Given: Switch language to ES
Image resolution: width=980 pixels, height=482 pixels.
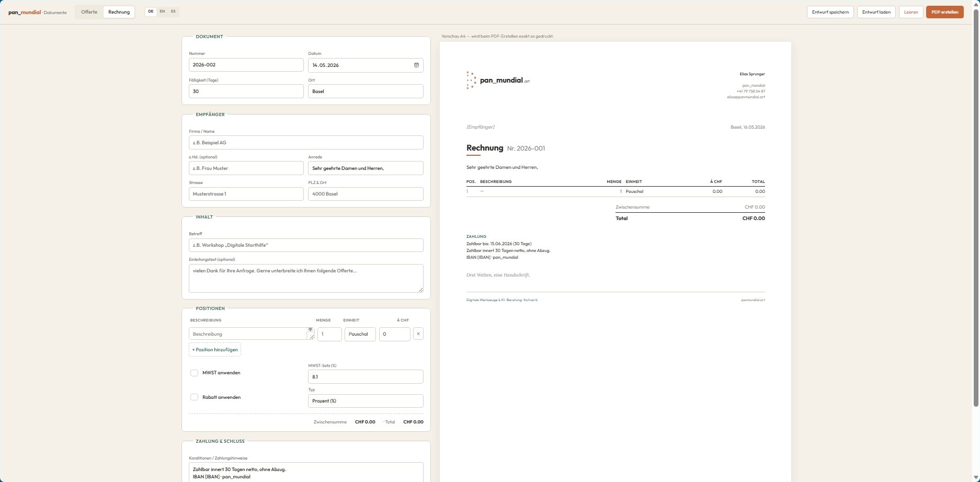Looking at the screenshot, I should point(173,12).
